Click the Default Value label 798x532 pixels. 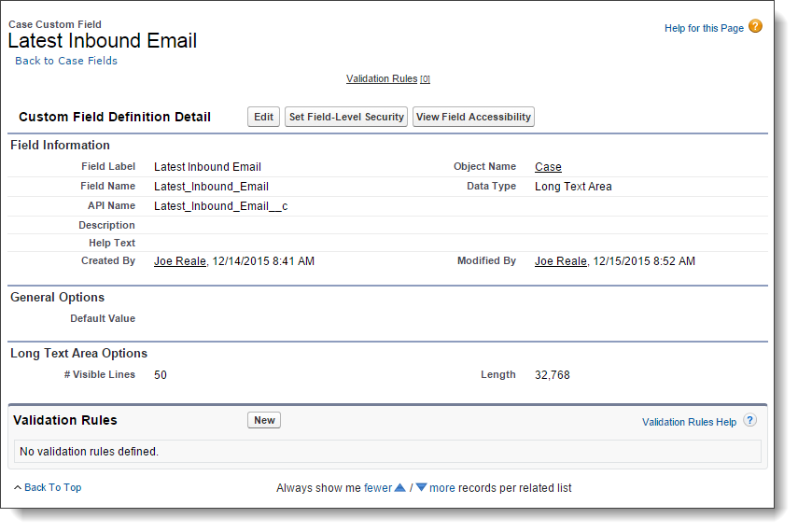[103, 318]
